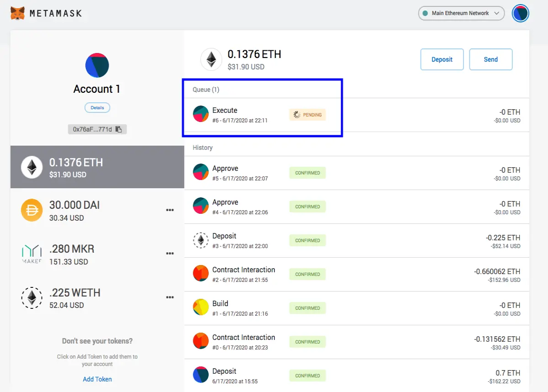Click the PENDING status badge
Viewport: 548px width, 392px height.
307,115
